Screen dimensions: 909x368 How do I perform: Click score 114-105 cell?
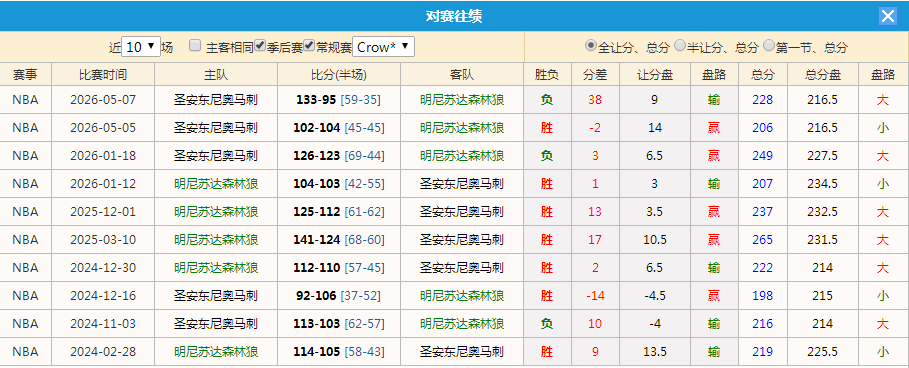318,352
